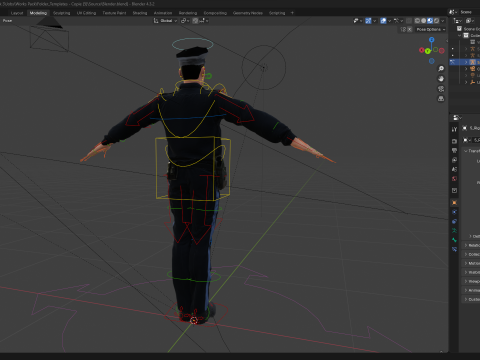Expand the camera object row in outliner
Screen dimensions: 480x360
tap(466, 69)
